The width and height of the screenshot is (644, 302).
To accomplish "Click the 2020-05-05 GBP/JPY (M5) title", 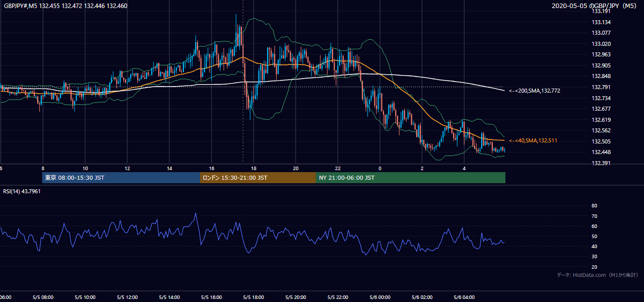I will pos(595,6).
